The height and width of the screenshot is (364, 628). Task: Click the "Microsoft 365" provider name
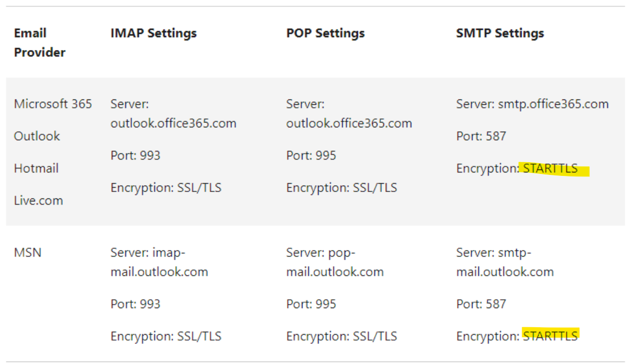click(53, 104)
